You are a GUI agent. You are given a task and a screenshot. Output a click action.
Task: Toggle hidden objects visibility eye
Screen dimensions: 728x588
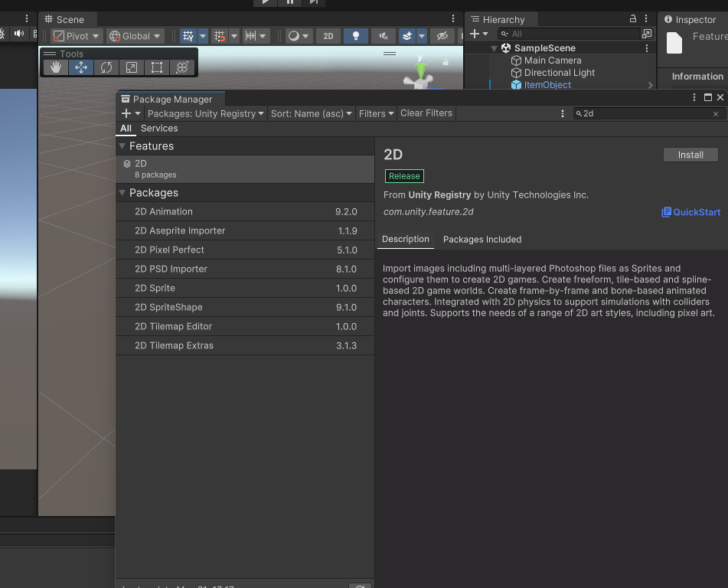coord(442,36)
